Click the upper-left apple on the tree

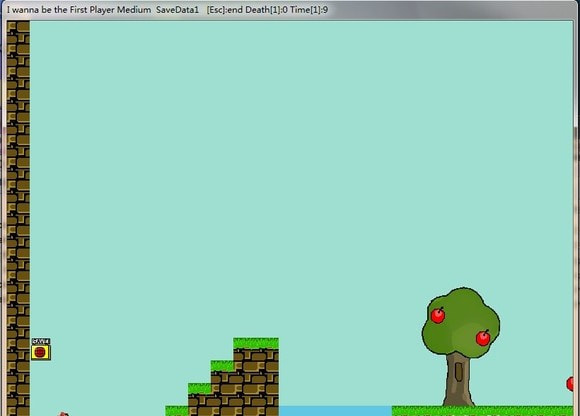[x=438, y=315]
